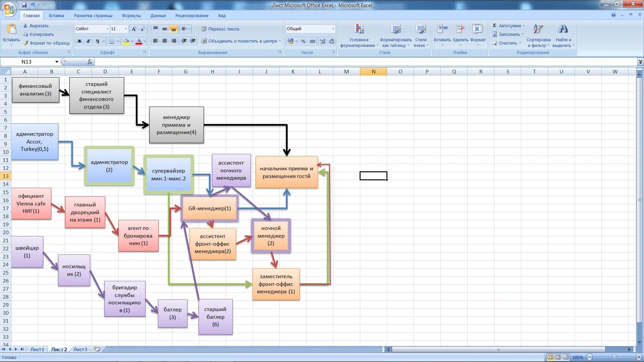The image size is (644, 362).
Task: Click Вставить cells button
Action: [x=442, y=36]
